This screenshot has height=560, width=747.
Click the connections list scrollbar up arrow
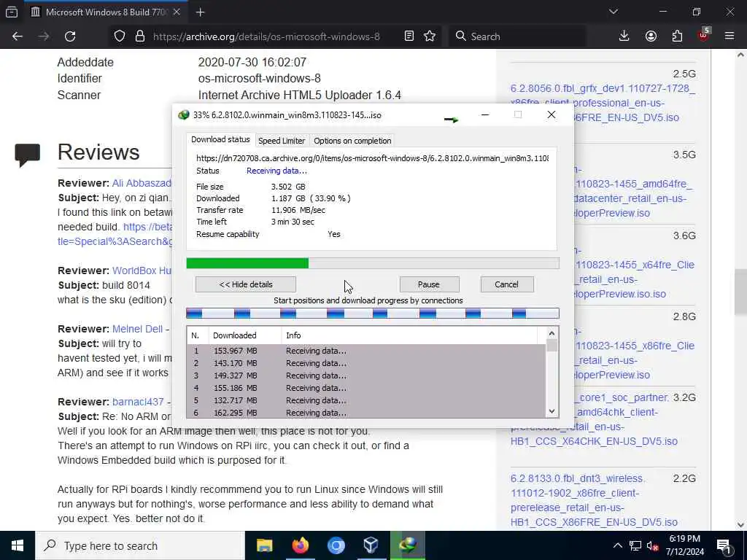(551, 333)
